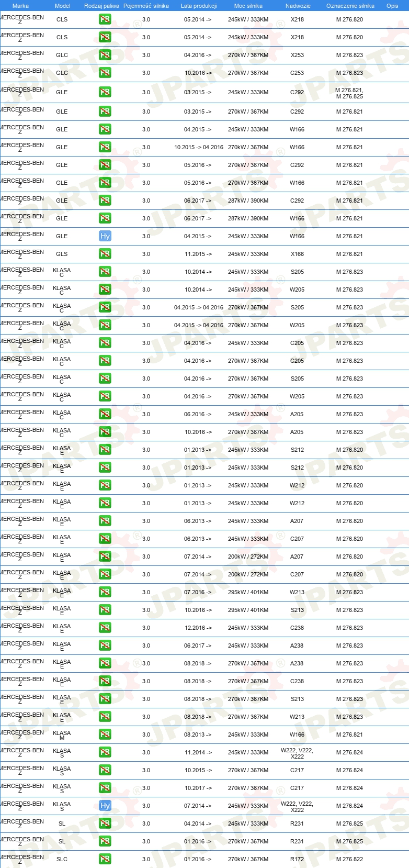Image resolution: width=409 pixels, height=868 pixels.
Task: Click the petrol icon in the KLASA C A205 10.2016 row
Action: pyautogui.click(x=105, y=432)
